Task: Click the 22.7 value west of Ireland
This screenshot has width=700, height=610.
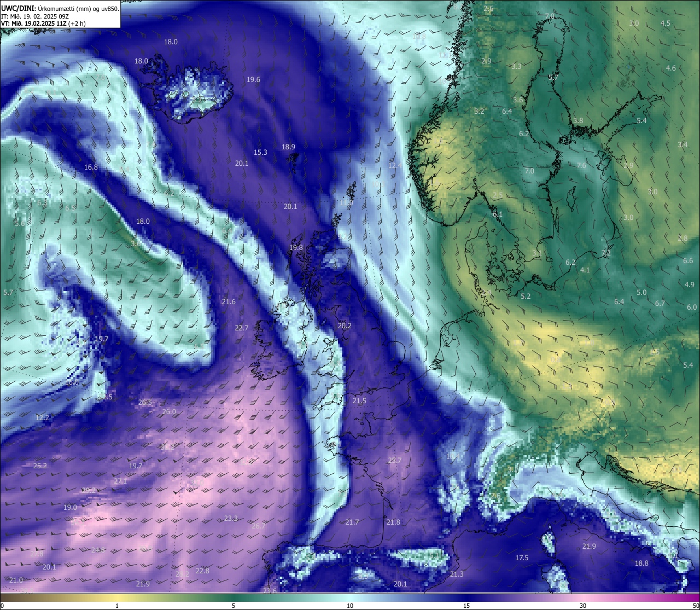Action: coord(242,328)
